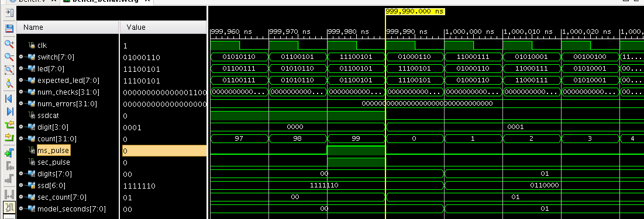
Task: Click the Zoom Fit icon
Action: pyautogui.click(x=9, y=69)
